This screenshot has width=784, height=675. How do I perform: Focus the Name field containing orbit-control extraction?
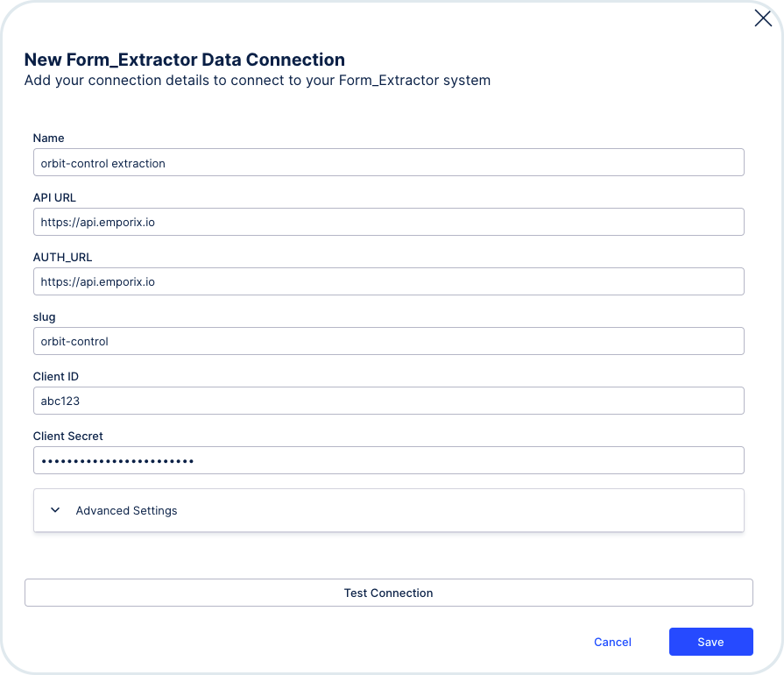coord(389,162)
